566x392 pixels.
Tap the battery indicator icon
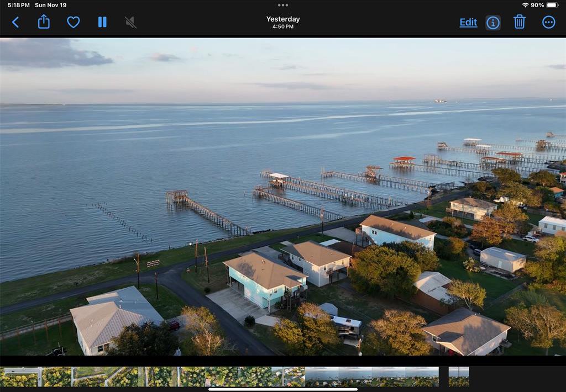coord(552,5)
